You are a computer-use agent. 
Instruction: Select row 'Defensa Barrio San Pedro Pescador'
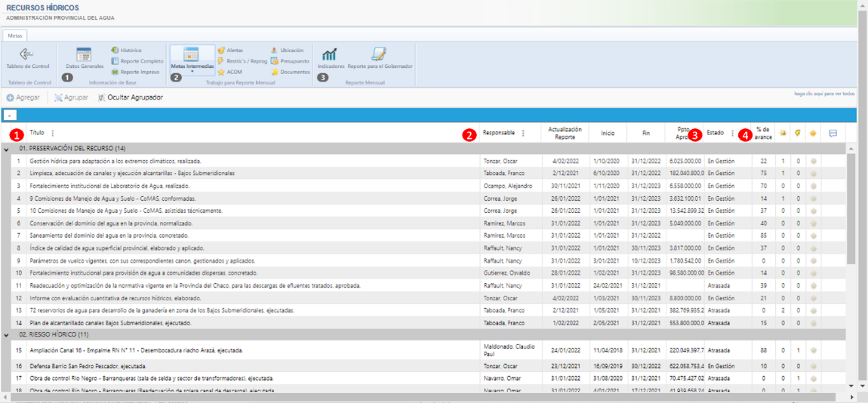click(x=424, y=366)
